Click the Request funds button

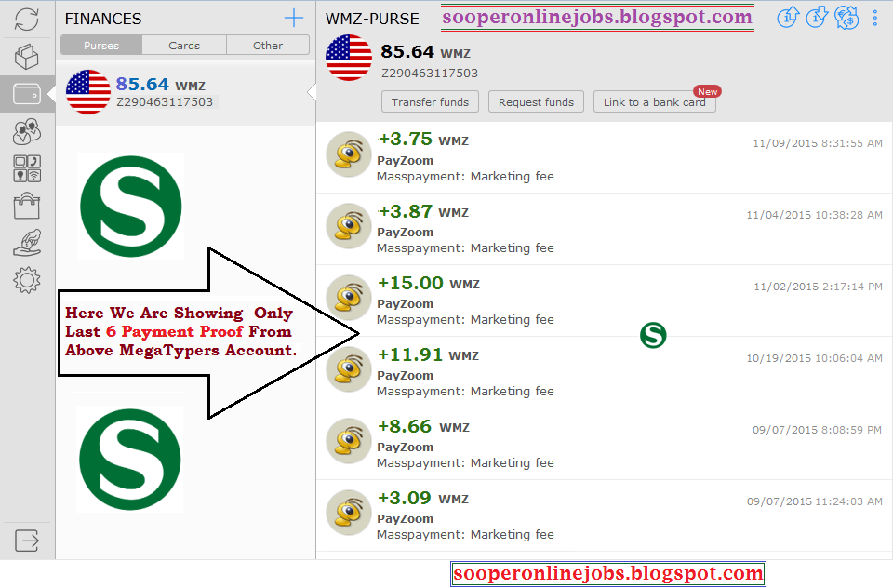536,101
